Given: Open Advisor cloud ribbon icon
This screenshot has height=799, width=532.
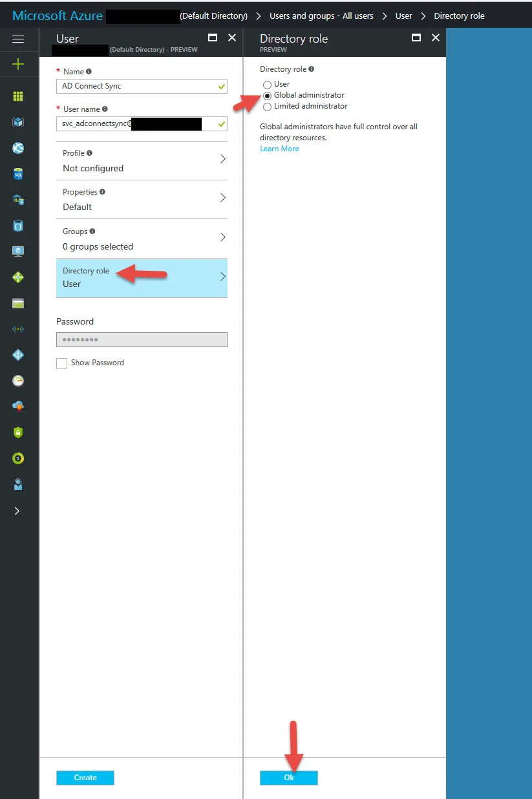Looking at the screenshot, I should (x=18, y=407).
